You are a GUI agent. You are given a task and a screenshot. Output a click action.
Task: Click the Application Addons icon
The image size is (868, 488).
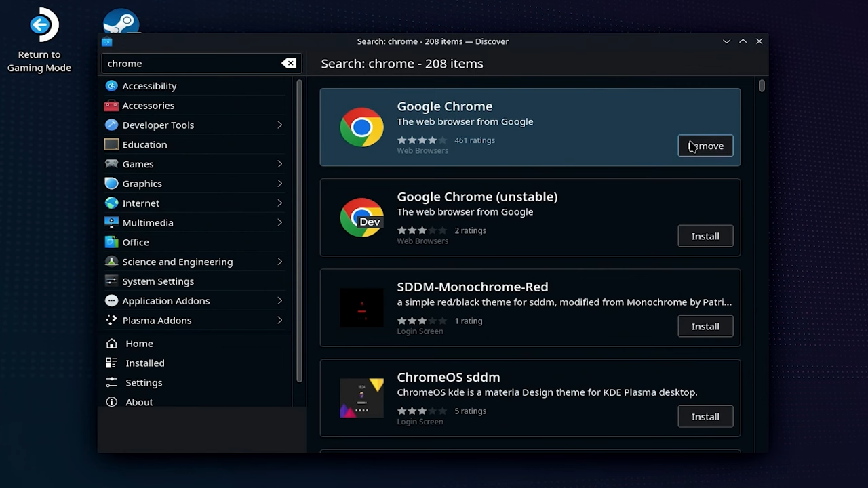coord(112,301)
